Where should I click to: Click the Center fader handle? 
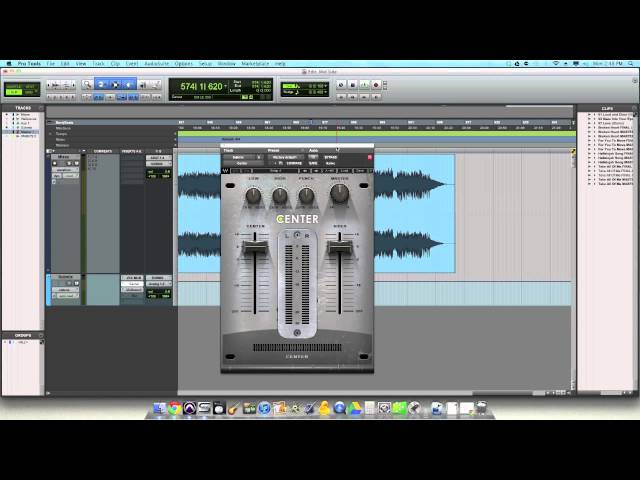255,247
